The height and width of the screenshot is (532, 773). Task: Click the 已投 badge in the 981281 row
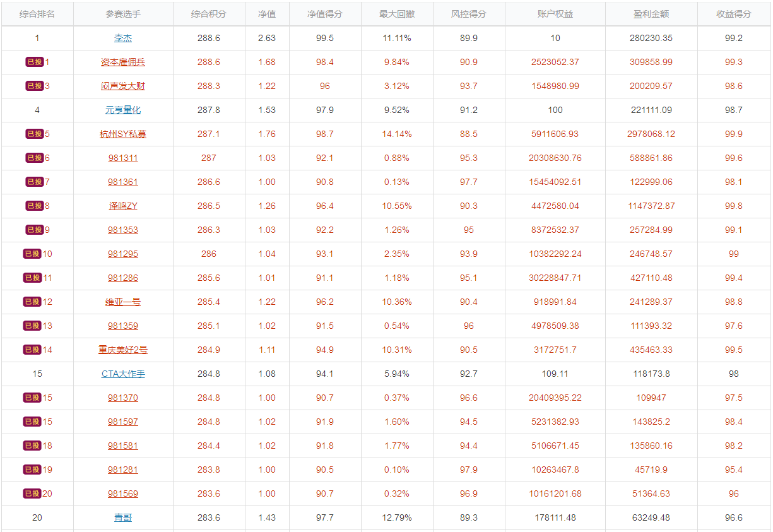click(x=32, y=470)
